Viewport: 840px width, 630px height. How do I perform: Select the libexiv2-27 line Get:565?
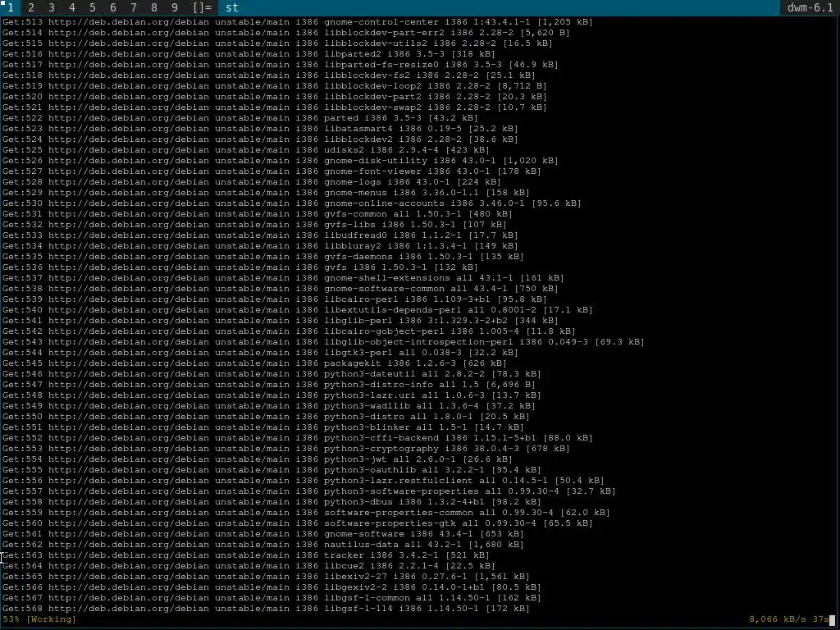pyautogui.click(x=266, y=577)
